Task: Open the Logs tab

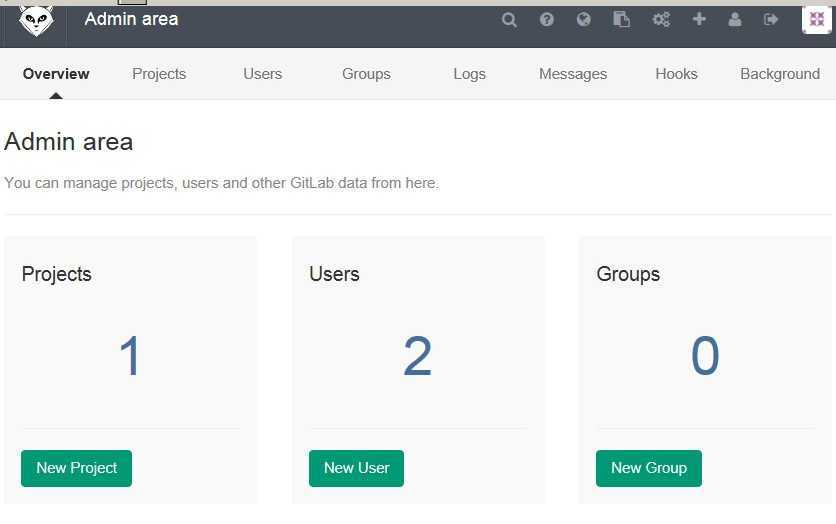Action: point(469,74)
